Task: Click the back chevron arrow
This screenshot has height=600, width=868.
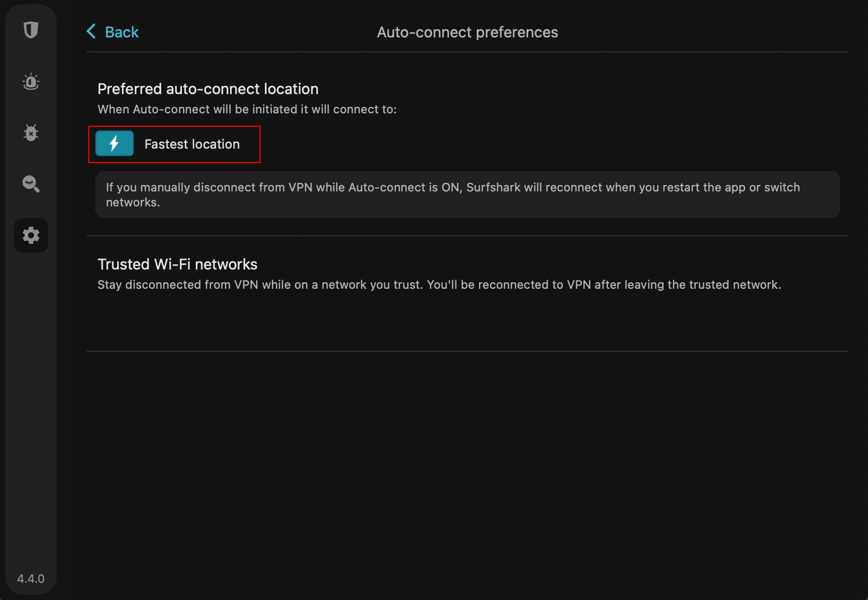Action: click(91, 32)
